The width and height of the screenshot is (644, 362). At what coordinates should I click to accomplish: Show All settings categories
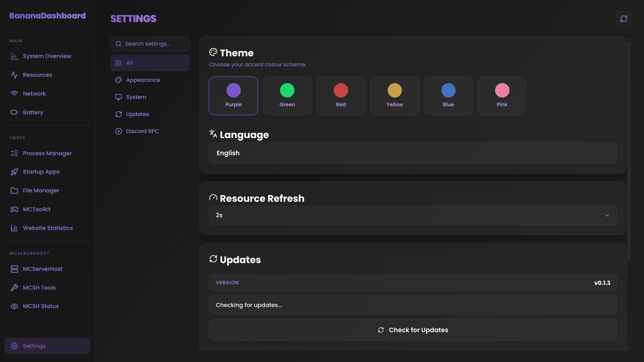tap(150, 63)
